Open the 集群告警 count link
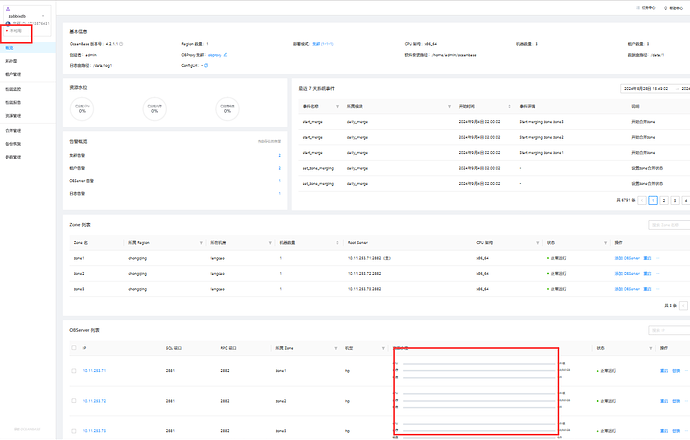 click(x=279, y=156)
